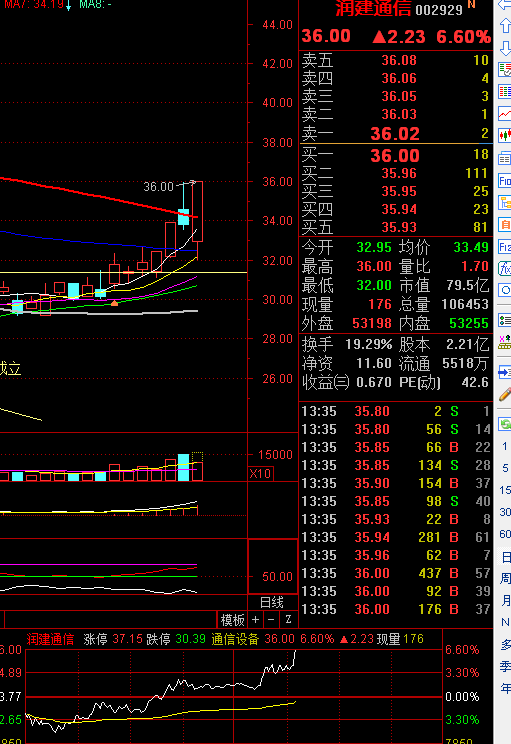Click the green refresh icon
Viewport: 511px width, 744px height.
(505, 424)
